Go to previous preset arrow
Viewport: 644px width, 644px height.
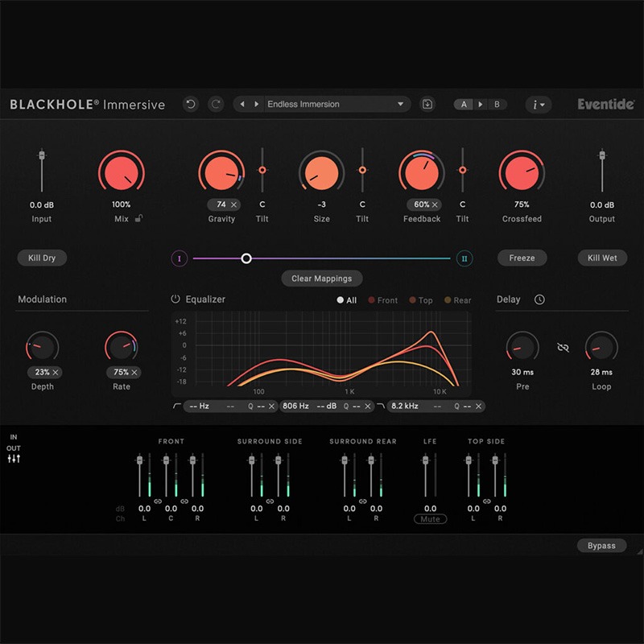pyautogui.click(x=242, y=105)
